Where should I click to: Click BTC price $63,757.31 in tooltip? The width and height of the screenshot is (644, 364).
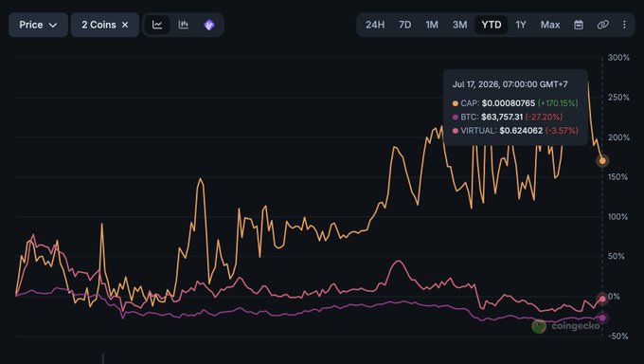pyautogui.click(x=502, y=117)
